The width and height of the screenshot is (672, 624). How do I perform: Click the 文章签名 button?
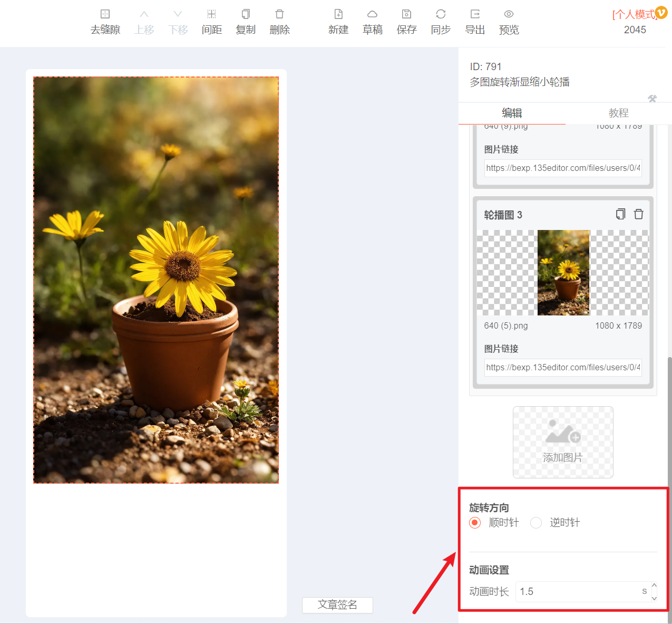click(x=337, y=605)
